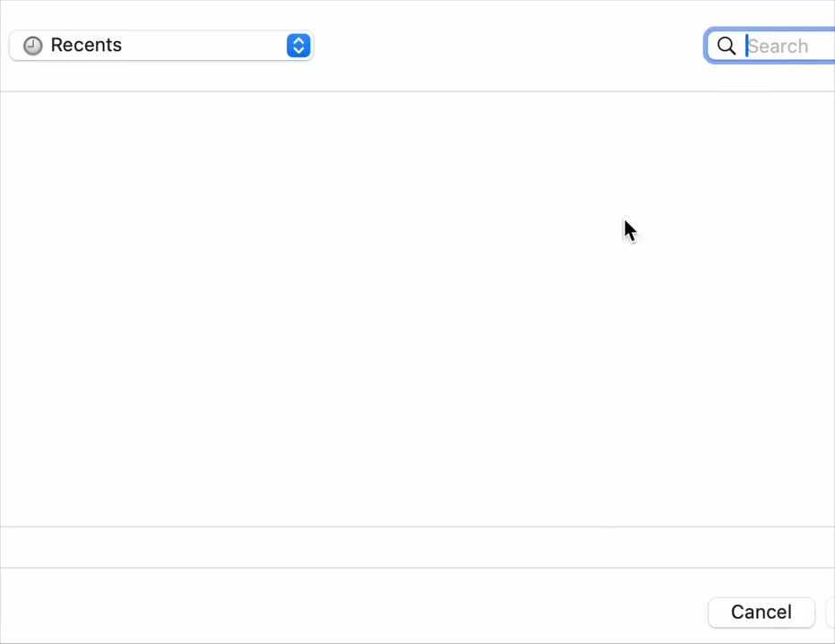The width and height of the screenshot is (835, 644).
Task: Click the text cursor in the search box
Action: point(747,46)
